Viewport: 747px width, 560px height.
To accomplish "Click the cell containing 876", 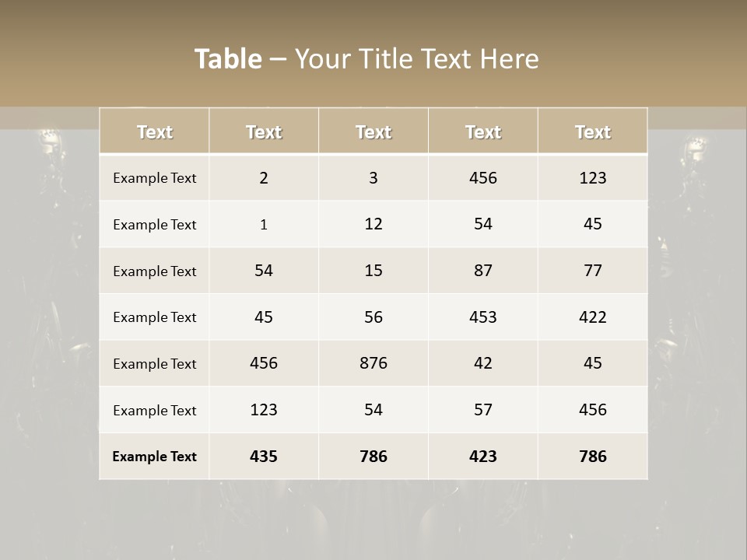I will click(373, 363).
